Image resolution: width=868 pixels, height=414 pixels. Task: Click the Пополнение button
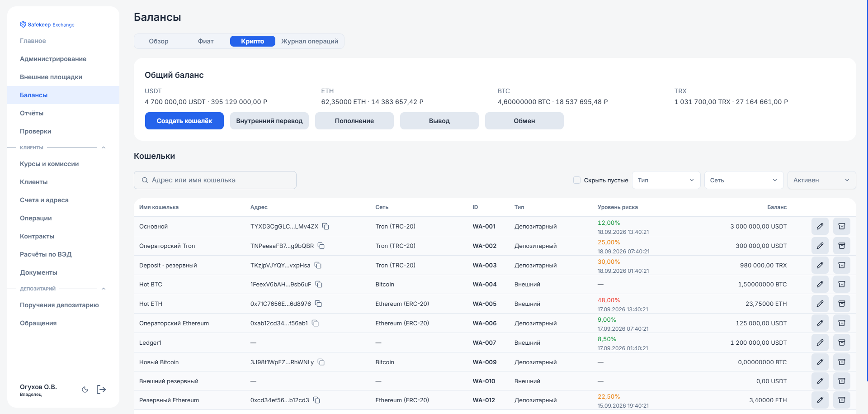click(x=354, y=121)
